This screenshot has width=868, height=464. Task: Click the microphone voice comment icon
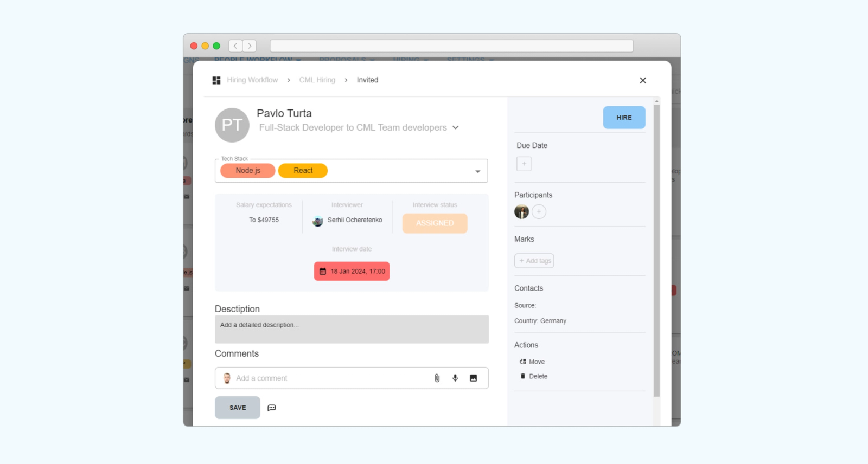coord(455,378)
